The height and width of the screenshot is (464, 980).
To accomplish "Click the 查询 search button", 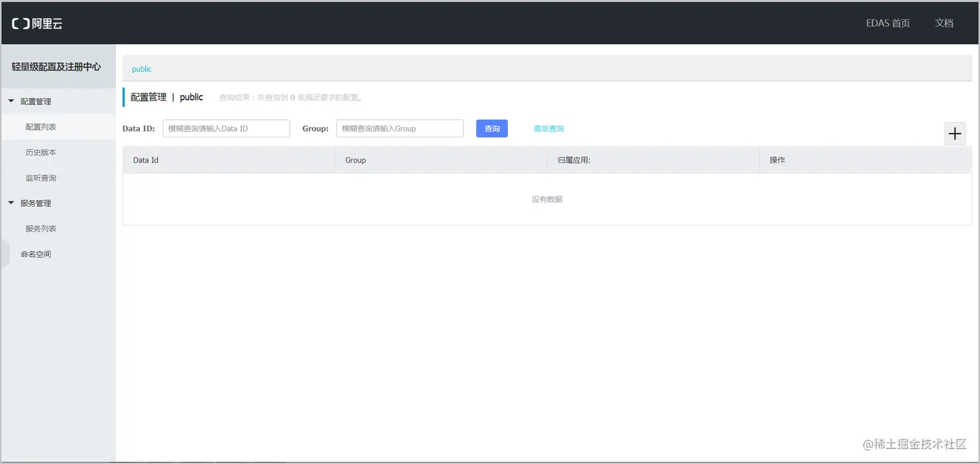I will tap(492, 128).
